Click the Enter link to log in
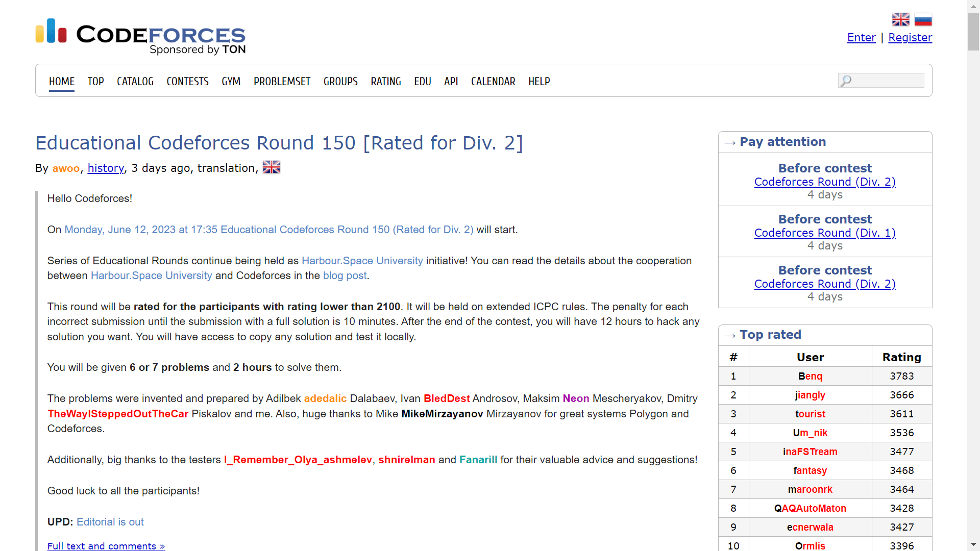The height and width of the screenshot is (551, 980). (861, 37)
